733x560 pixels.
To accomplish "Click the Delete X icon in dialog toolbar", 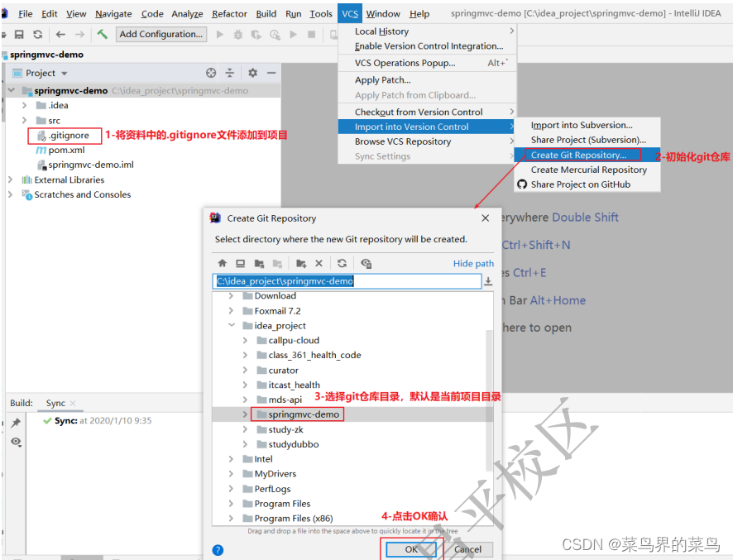I will (319, 263).
